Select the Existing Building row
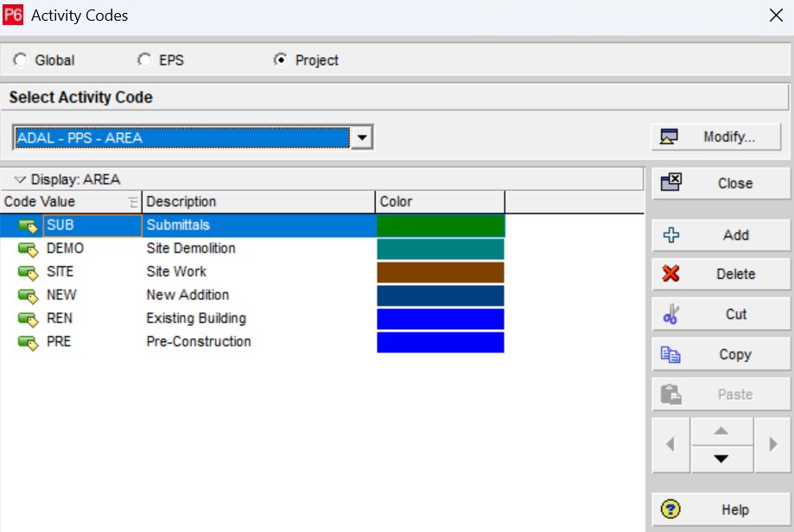Screen dimensions: 794x532 196,319
